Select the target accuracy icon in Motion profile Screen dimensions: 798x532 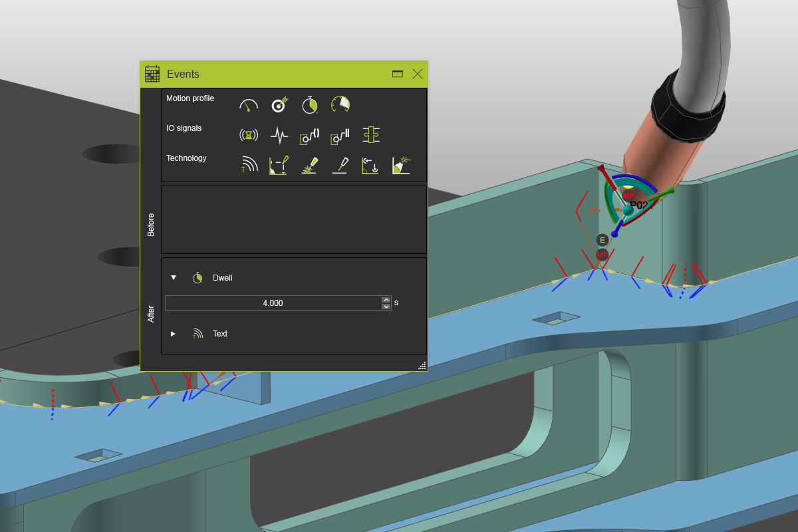click(x=279, y=105)
